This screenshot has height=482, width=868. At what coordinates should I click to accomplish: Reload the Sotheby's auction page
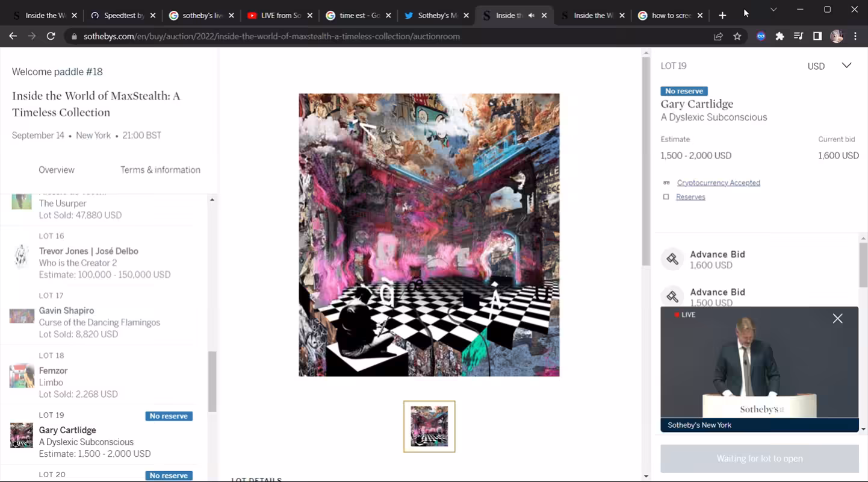(51, 36)
